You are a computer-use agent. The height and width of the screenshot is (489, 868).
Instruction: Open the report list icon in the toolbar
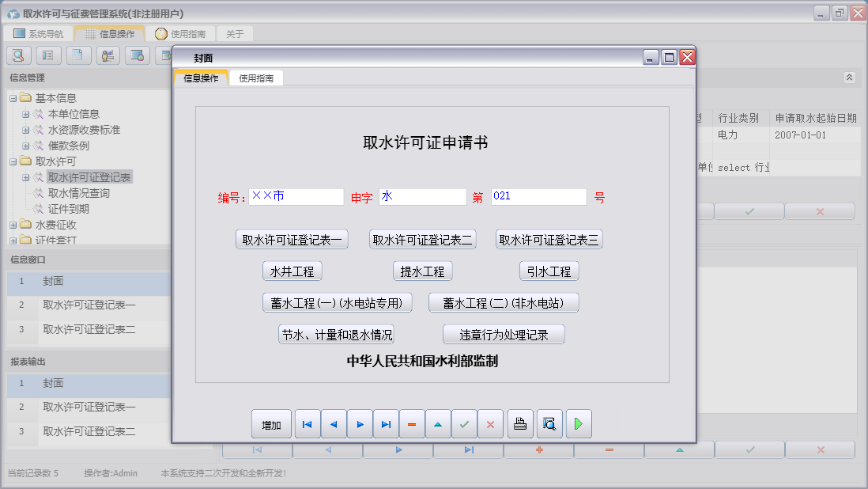pyautogui.click(x=48, y=55)
